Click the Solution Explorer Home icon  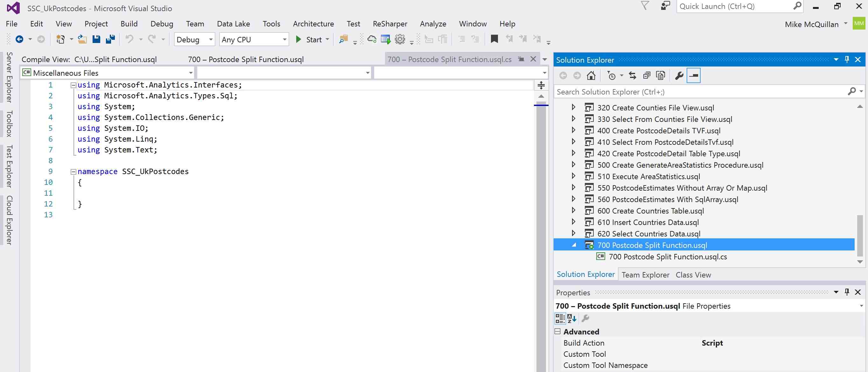(591, 75)
